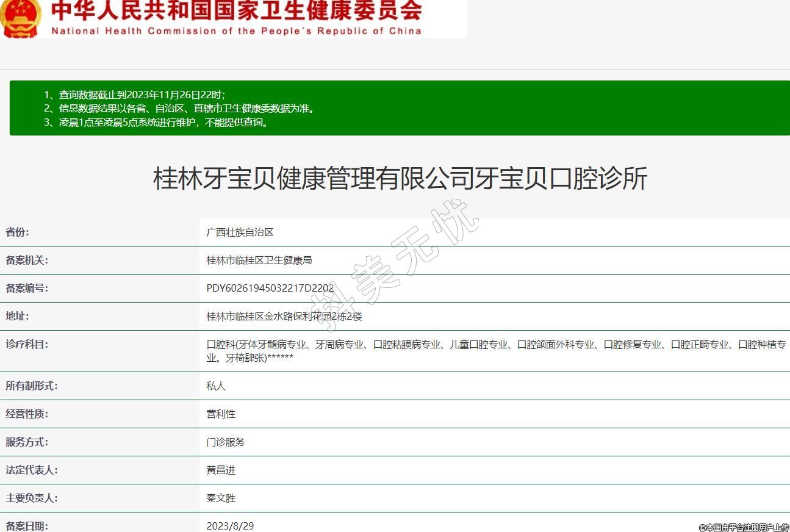
Task: Click the national emblem icon in the header
Action: tap(21, 18)
